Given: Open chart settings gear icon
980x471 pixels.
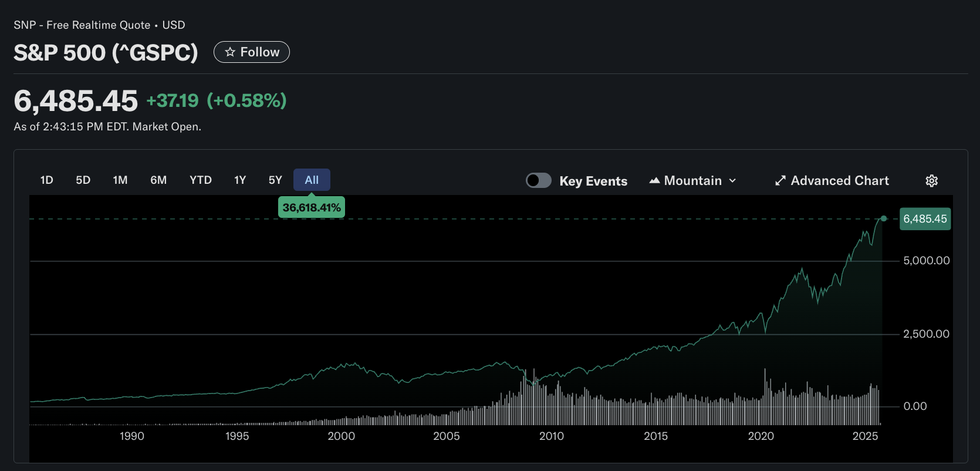Looking at the screenshot, I should pyautogui.click(x=931, y=181).
